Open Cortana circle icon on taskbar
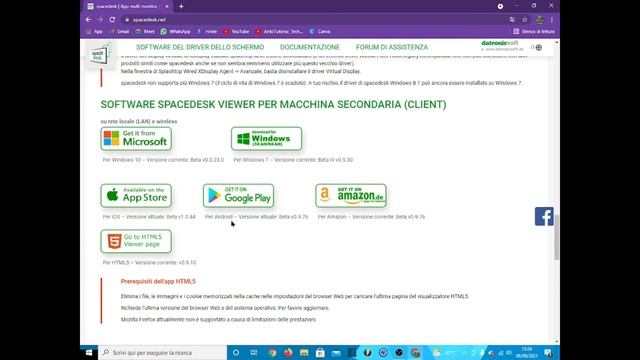640x360 pixels. click(x=236, y=352)
